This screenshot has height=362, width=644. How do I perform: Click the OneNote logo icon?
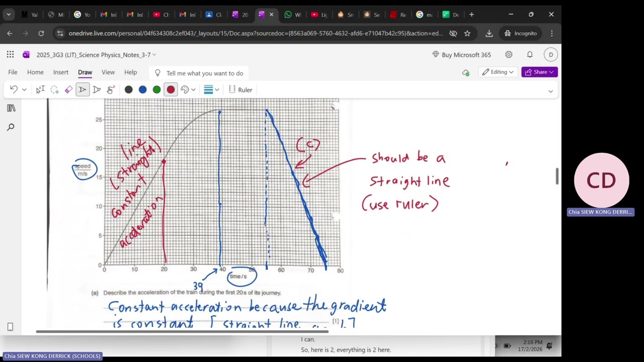[x=26, y=55]
